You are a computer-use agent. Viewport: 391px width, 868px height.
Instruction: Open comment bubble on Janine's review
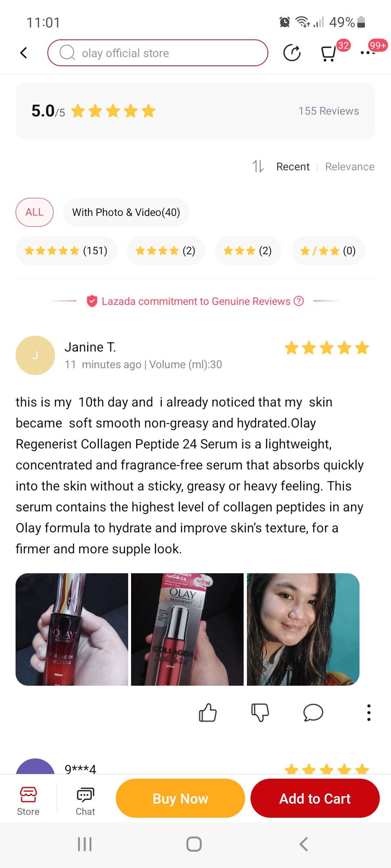(x=313, y=712)
